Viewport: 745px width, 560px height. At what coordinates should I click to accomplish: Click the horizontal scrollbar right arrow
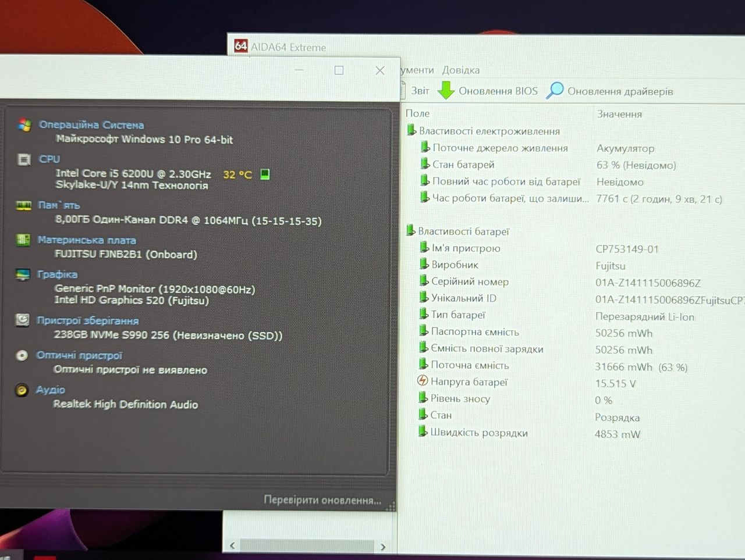tap(382, 547)
